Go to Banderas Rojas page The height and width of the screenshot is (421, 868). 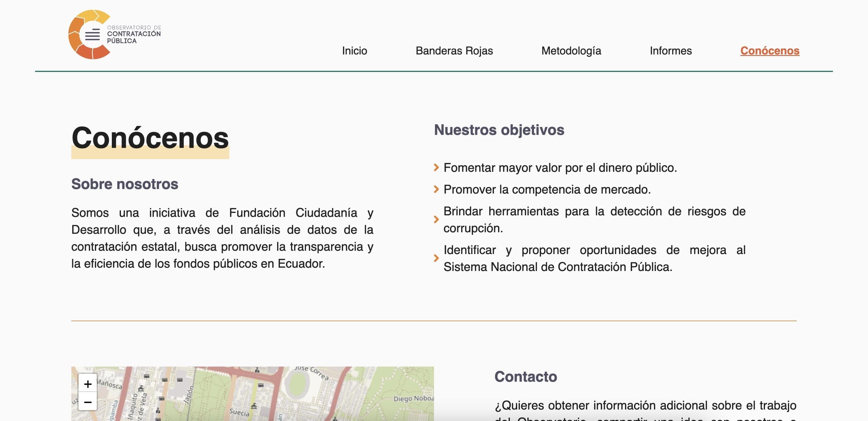(x=454, y=51)
